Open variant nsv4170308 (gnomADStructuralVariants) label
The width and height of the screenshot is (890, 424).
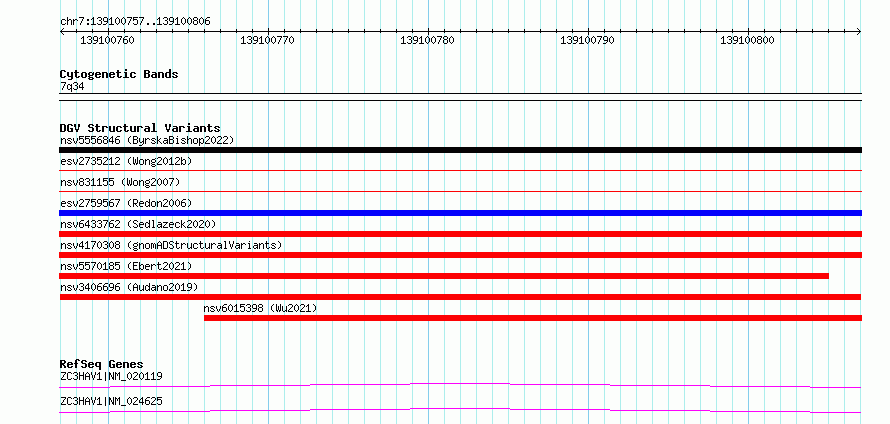(171, 245)
